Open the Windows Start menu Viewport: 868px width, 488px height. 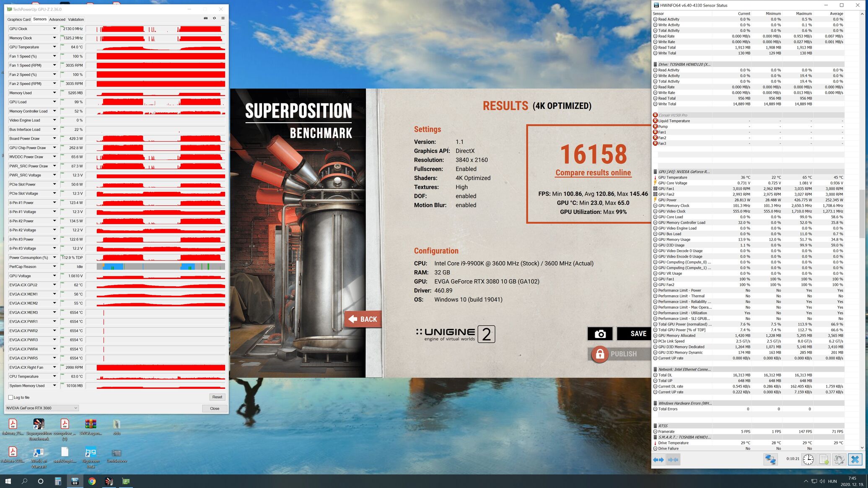click(x=8, y=481)
